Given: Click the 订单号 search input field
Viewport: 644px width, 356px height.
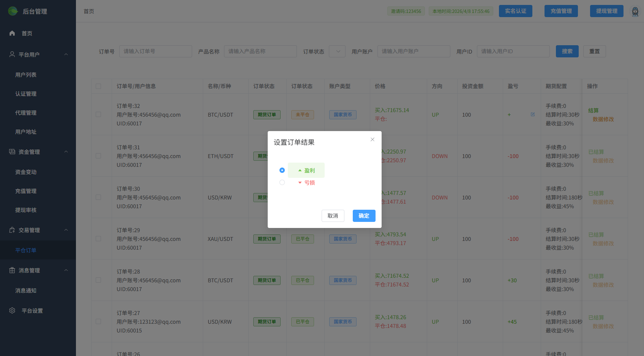Looking at the screenshot, I should pyautogui.click(x=155, y=51).
